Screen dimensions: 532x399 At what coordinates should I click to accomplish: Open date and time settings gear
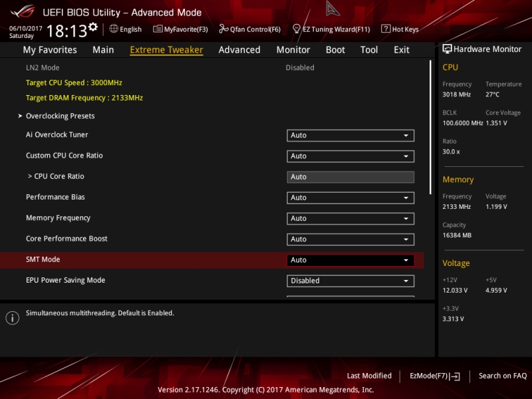(93, 27)
